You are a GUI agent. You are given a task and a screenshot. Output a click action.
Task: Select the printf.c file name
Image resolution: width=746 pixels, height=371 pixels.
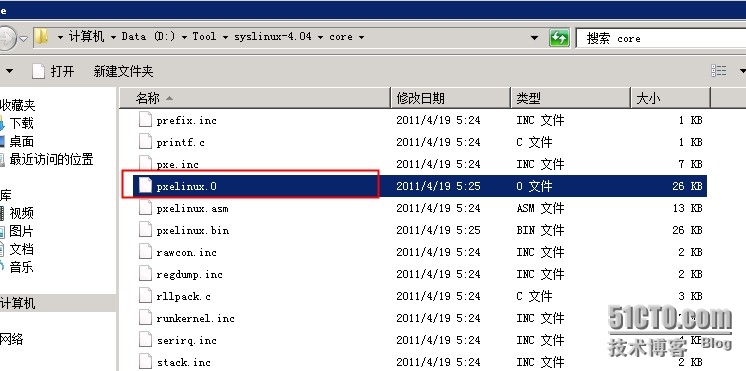pyautogui.click(x=180, y=142)
